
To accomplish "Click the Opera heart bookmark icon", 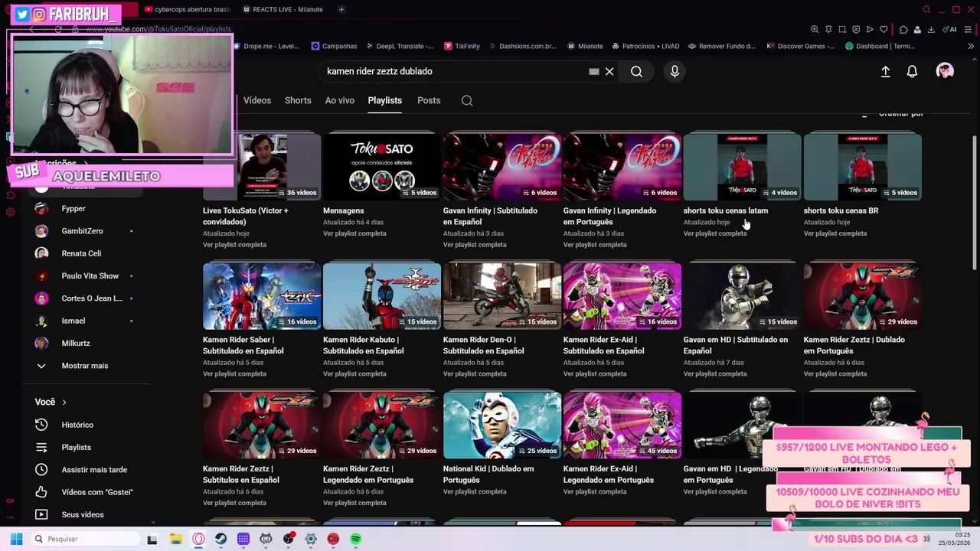I will coord(884,30).
